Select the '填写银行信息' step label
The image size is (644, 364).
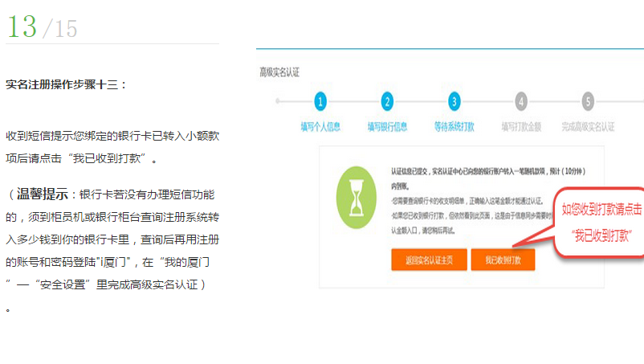387,127
